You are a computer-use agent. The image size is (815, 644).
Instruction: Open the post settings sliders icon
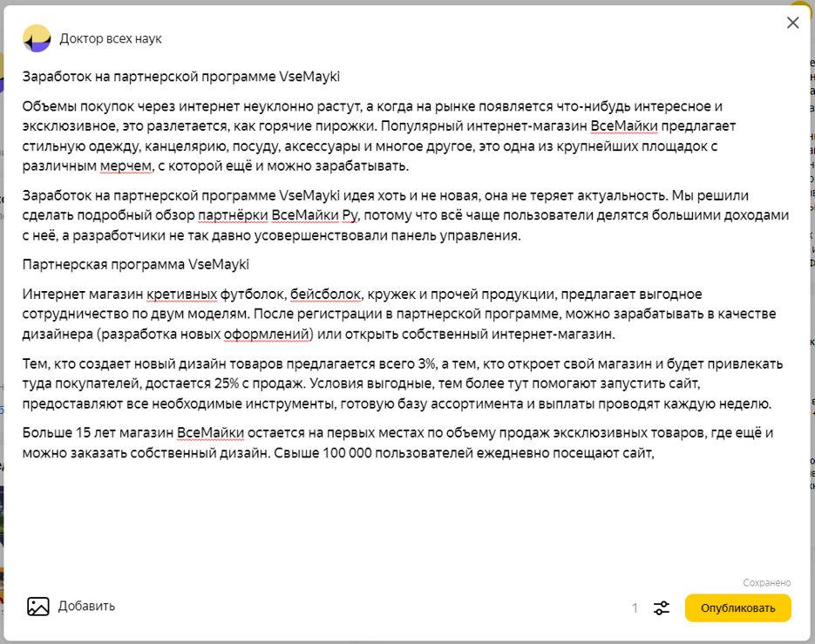pyautogui.click(x=661, y=607)
